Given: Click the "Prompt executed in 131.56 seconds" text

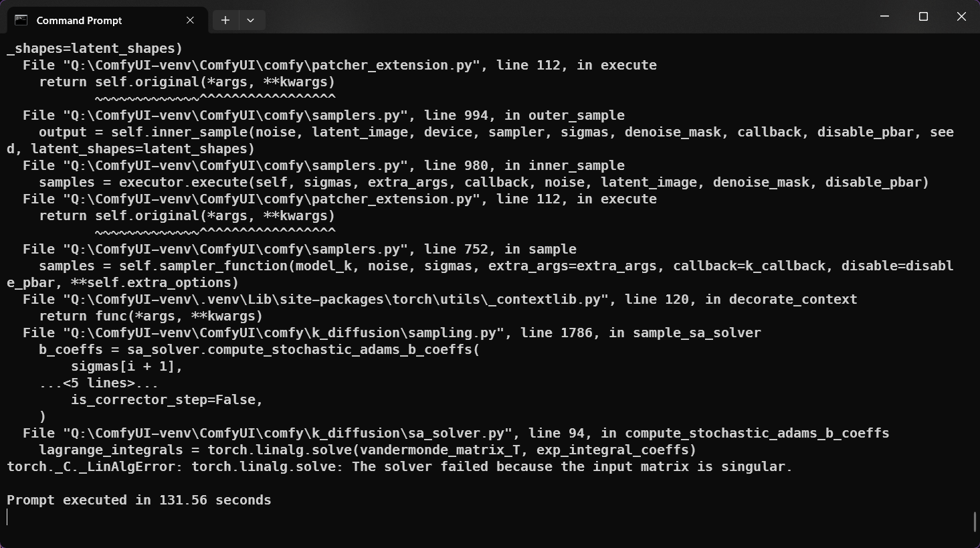Looking at the screenshot, I should click(x=139, y=500).
